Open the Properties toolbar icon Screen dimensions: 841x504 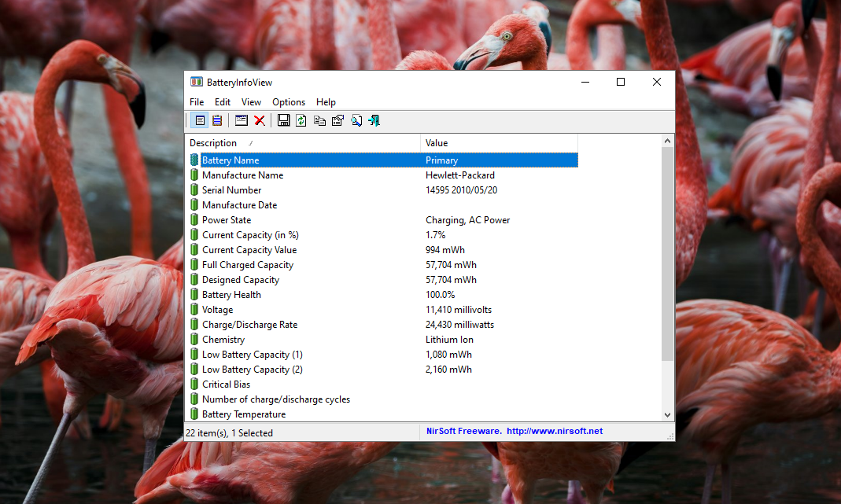point(338,120)
